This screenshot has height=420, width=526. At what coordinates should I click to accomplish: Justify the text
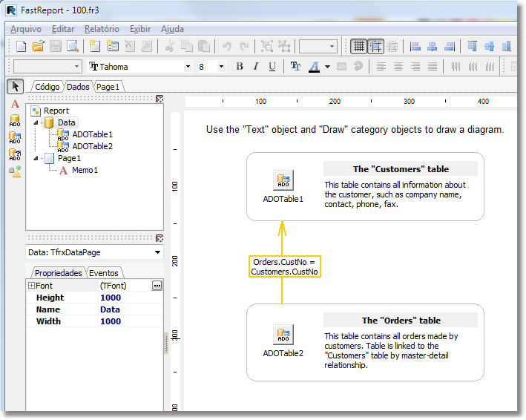coord(433,67)
